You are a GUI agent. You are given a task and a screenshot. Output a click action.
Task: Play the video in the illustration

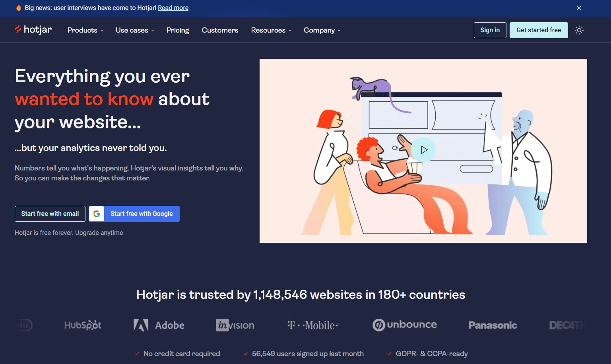pos(423,150)
